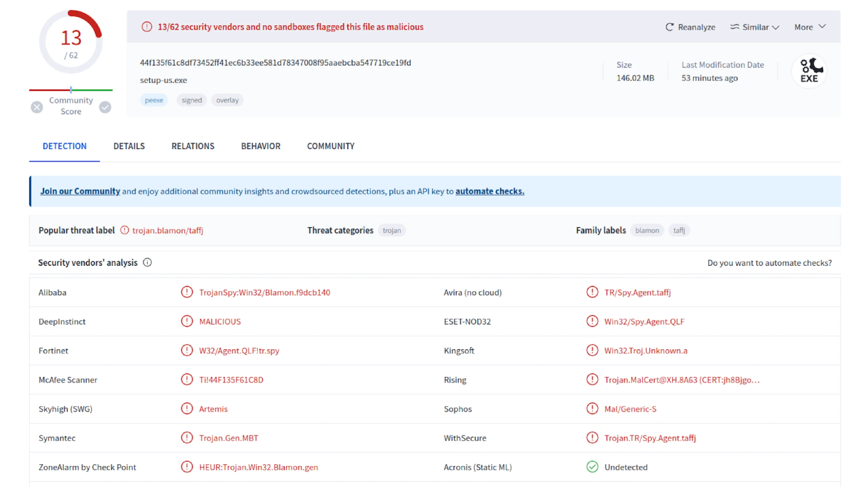This screenshot has height=487, width=868.
Task: Click the setup-us.exe file name
Action: [x=163, y=80]
